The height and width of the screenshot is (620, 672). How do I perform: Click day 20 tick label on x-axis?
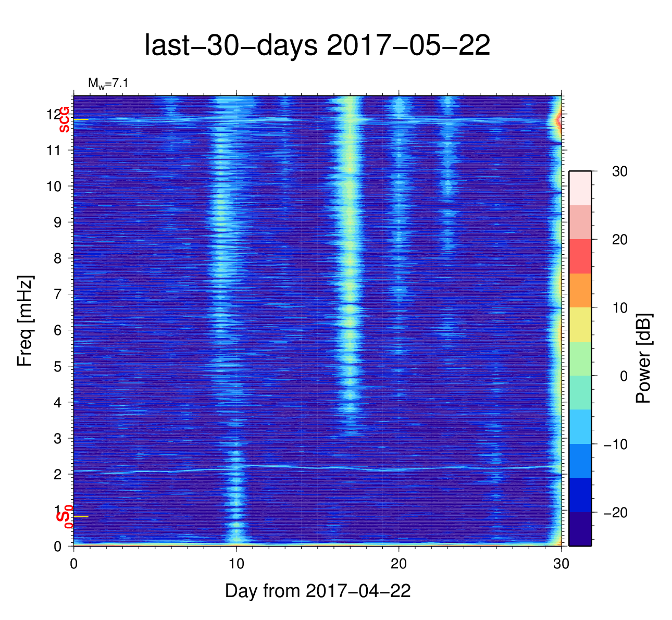click(399, 564)
